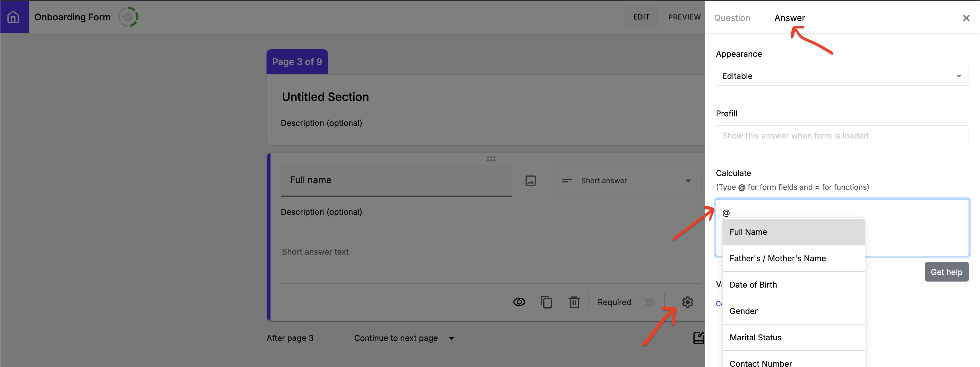
Task: Click the Get help button
Action: 946,272
